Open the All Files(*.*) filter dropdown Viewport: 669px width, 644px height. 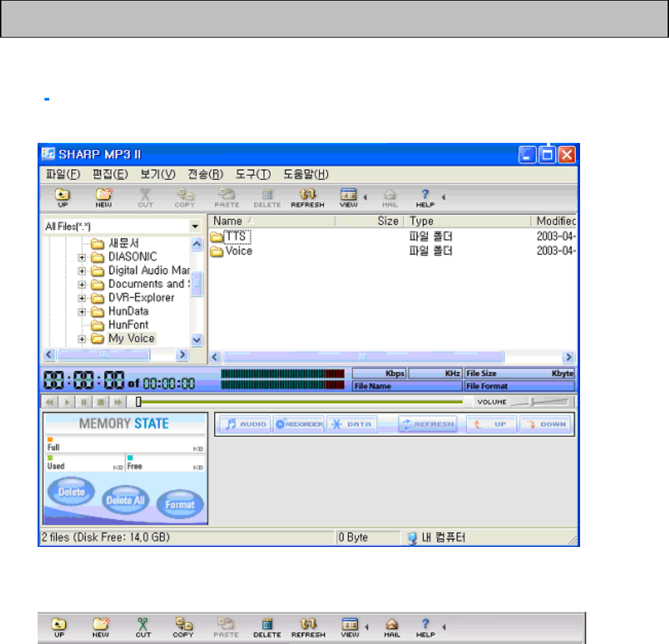[195, 226]
